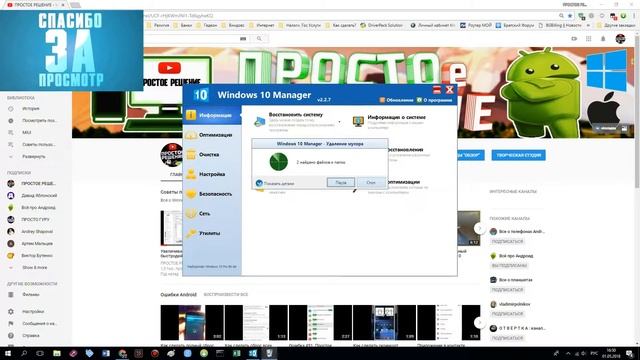The height and width of the screenshot is (360, 640).
Task: Open ПРОСТОЕ РЕШЕНИЕ subscription in sidebar
Action: [x=38, y=184]
